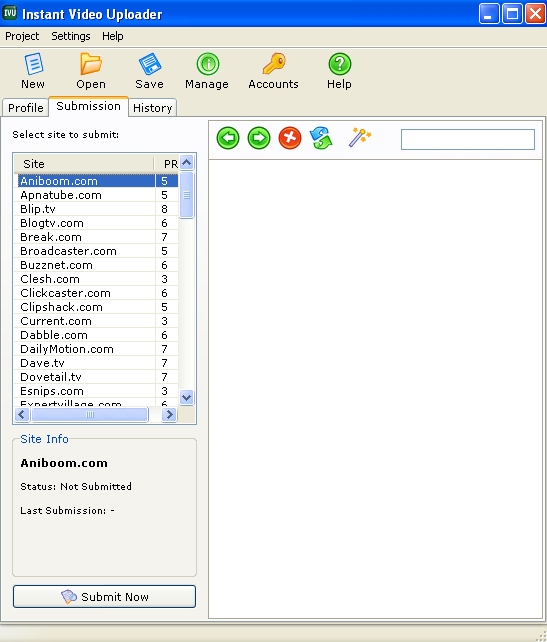
Task: Click the magic wand autofill icon
Action: click(359, 138)
